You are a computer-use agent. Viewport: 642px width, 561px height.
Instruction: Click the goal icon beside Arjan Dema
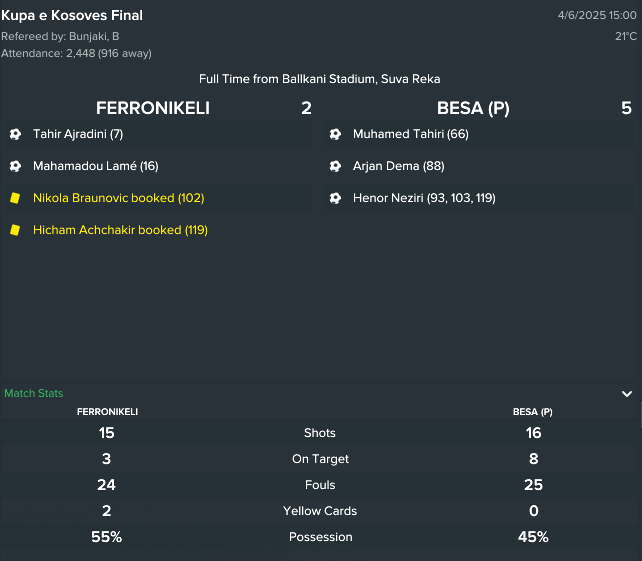335,166
